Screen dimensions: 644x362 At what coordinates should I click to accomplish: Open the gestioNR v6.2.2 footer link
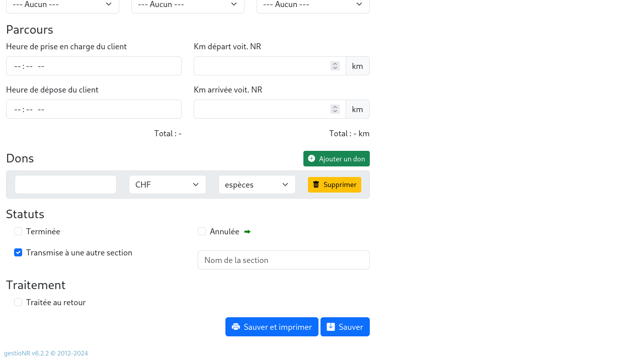coord(46,353)
